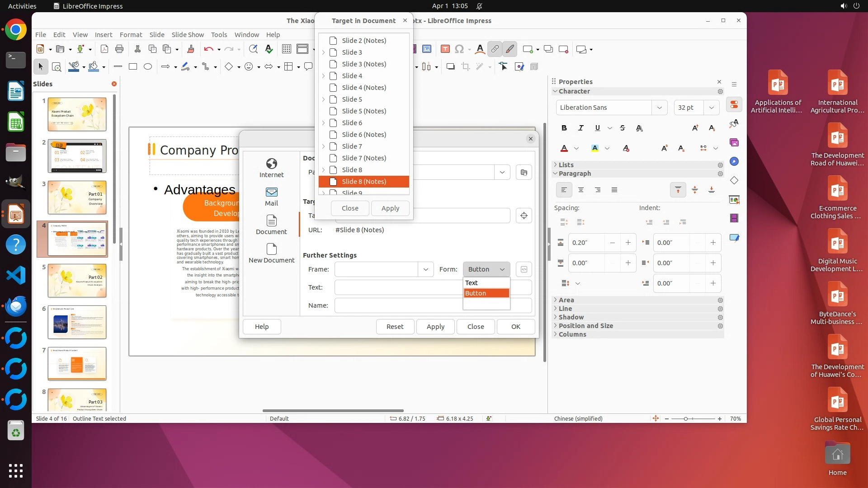Click the Insert Hyperlink toolbar icon
The height and width of the screenshot is (488, 868).
[x=495, y=49]
